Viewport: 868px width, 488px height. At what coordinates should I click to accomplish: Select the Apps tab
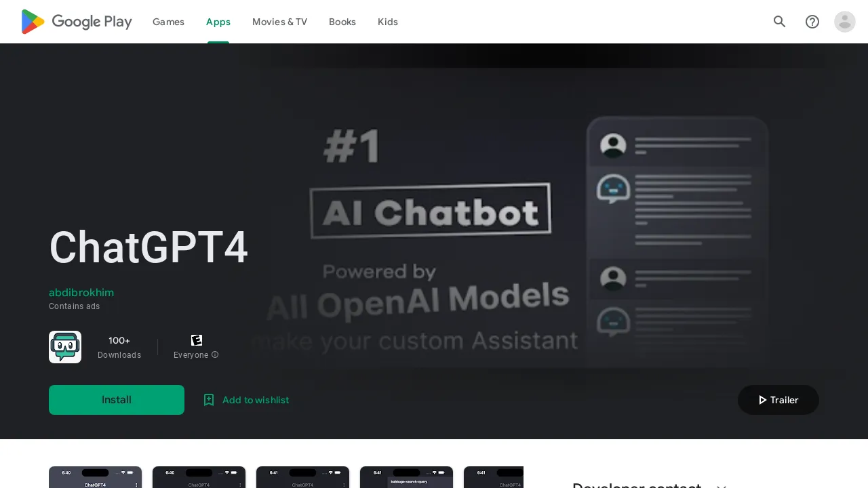pos(218,22)
